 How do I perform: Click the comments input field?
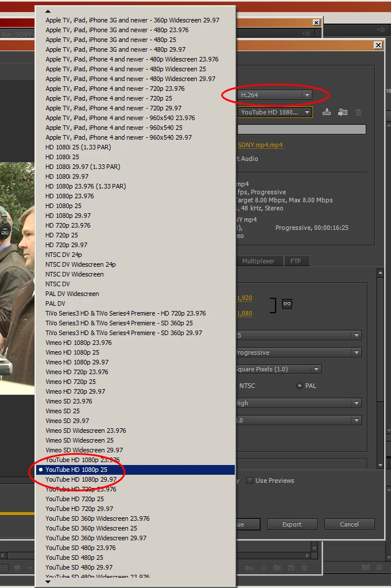(301, 129)
